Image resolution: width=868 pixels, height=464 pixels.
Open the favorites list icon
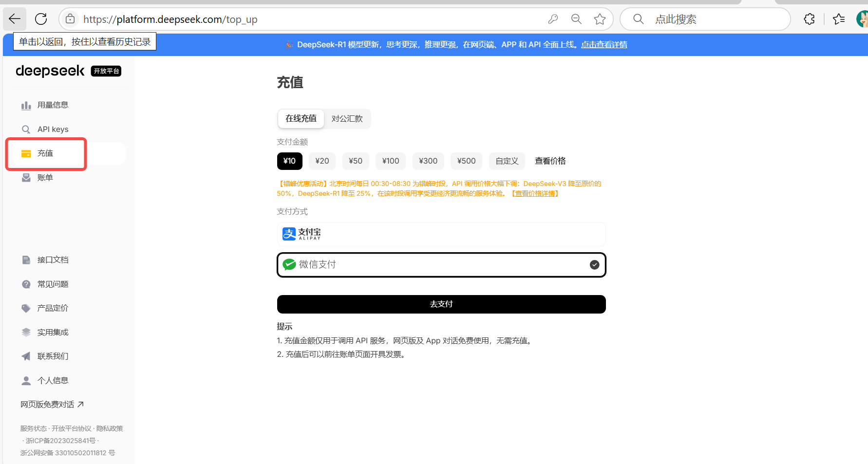[x=839, y=19]
